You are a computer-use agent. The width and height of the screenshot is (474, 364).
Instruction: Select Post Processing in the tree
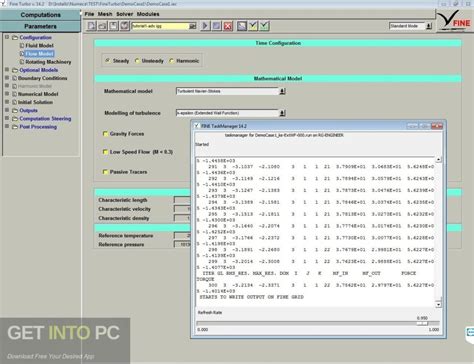coord(38,127)
